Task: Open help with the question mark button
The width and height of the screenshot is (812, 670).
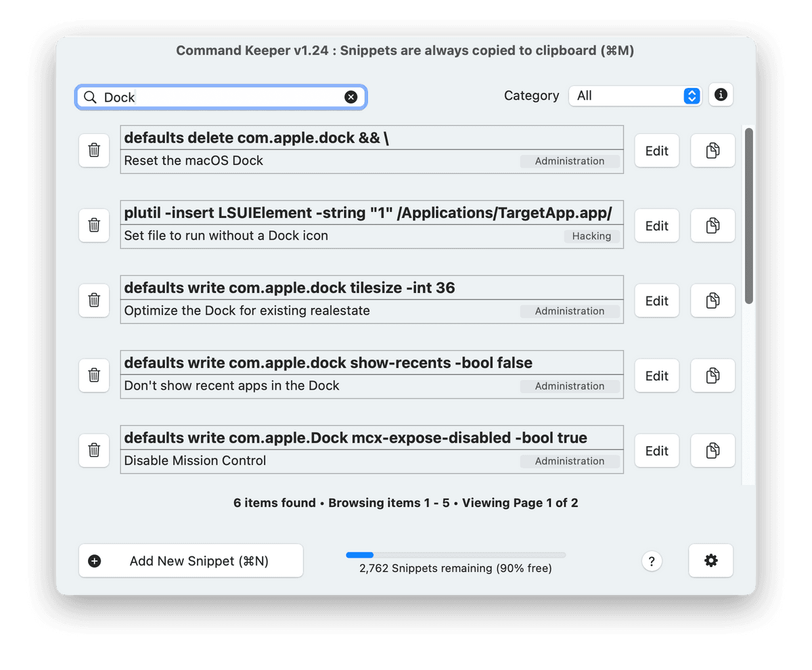Action: click(x=651, y=561)
